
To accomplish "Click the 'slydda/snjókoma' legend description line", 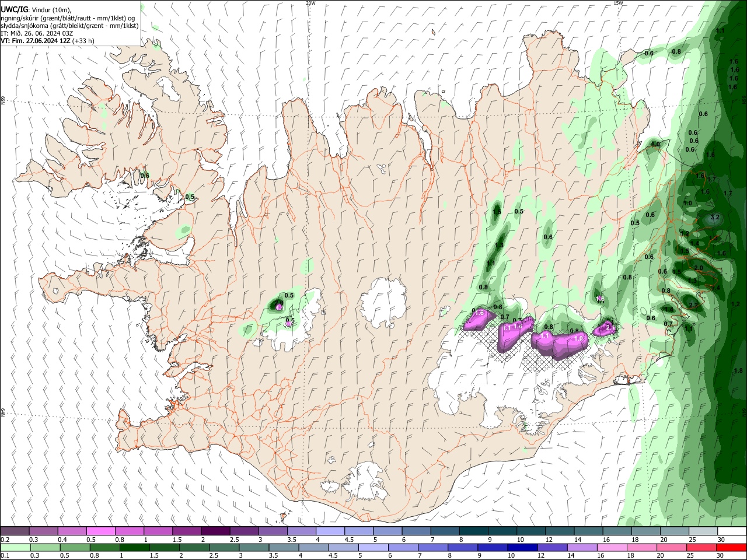I will click(x=69, y=26).
